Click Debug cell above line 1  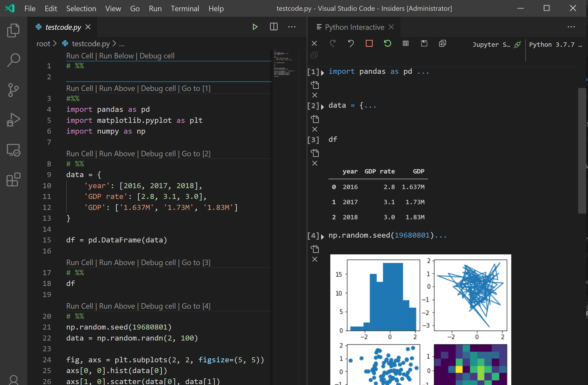click(x=157, y=56)
